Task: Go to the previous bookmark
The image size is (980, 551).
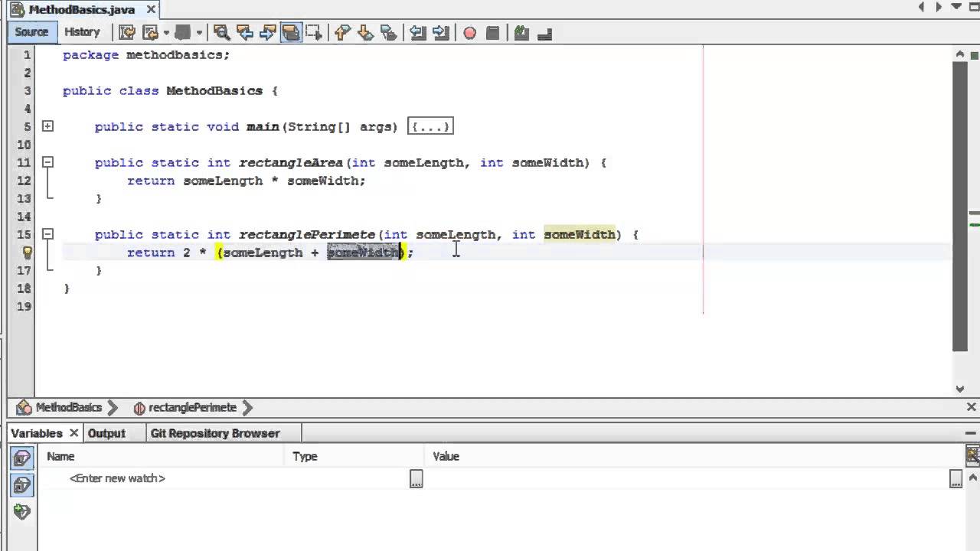Action: [342, 33]
